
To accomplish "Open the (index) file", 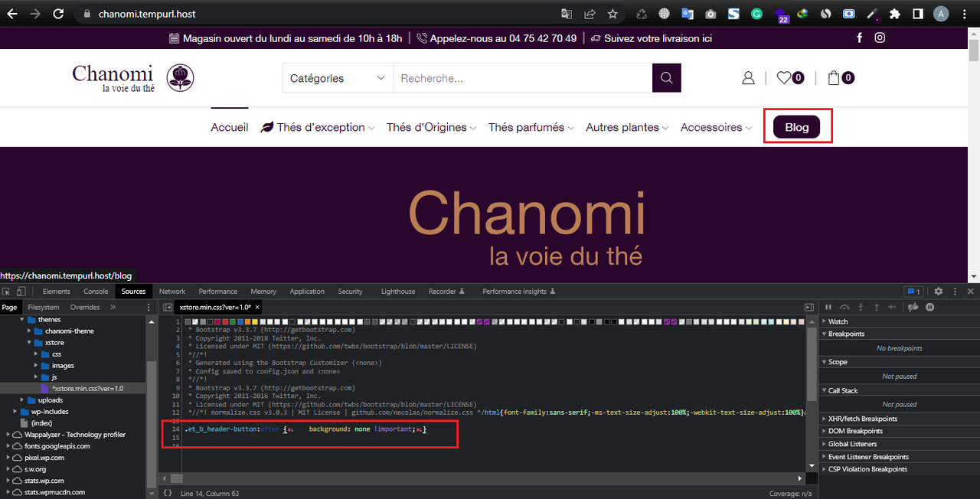I will 41,422.
